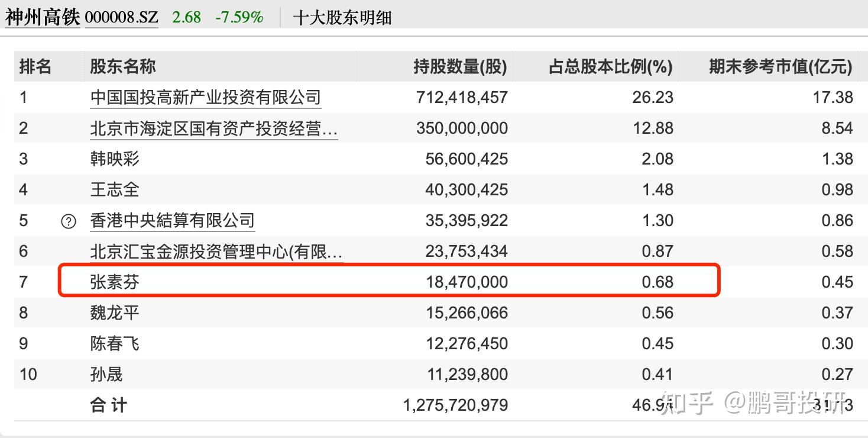This screenshot has width=868, height=438.
Task: Click the question mark icon beside 香港中央結算有限公司
Action: click(x=69, y=221)
